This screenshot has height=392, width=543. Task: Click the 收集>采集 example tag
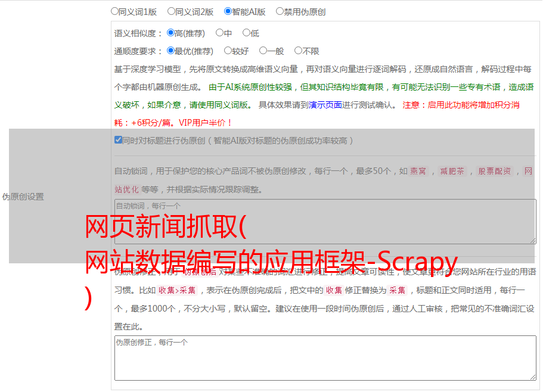click(177, 290)
